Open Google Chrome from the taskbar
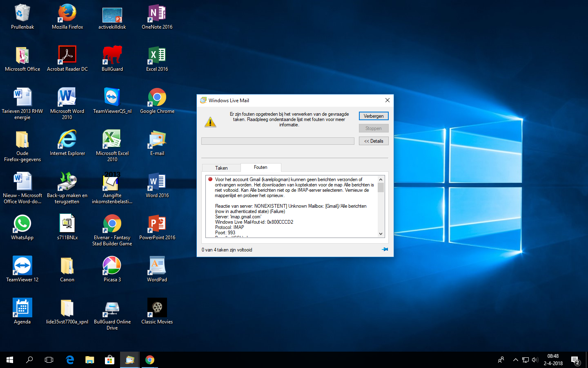588x368 pixels. click(x=149, y=360)
